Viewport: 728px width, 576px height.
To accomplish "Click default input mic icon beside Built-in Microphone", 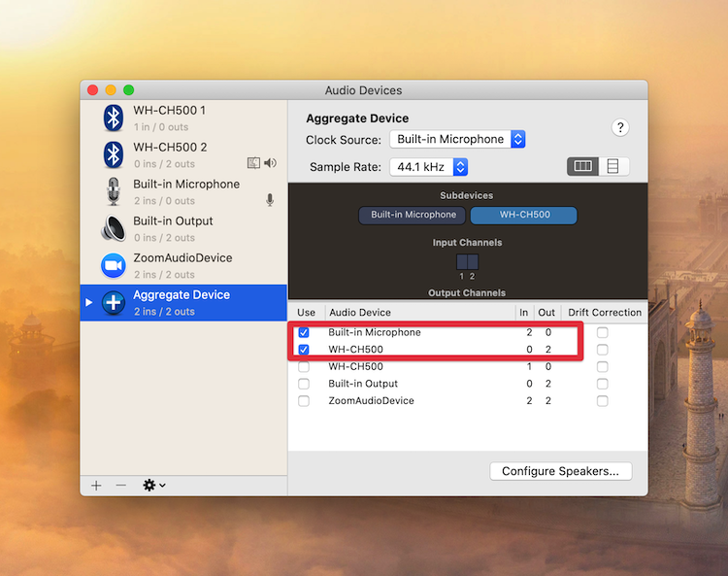I will tap(270, 200).
